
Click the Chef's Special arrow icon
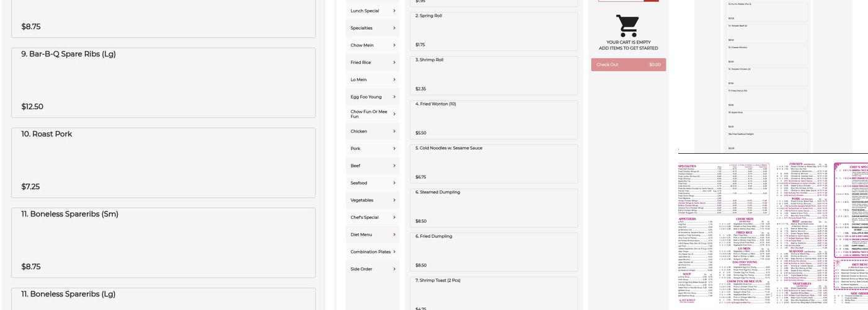pos(394,218)
